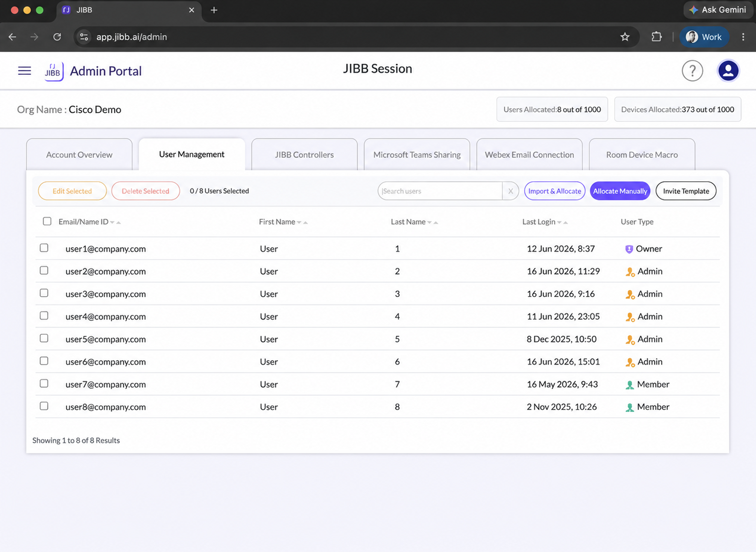This screenshot has width=756, height=552.
Task: Click Import & Allocate button
Action: pyautogui.click(x=554, y=191)
